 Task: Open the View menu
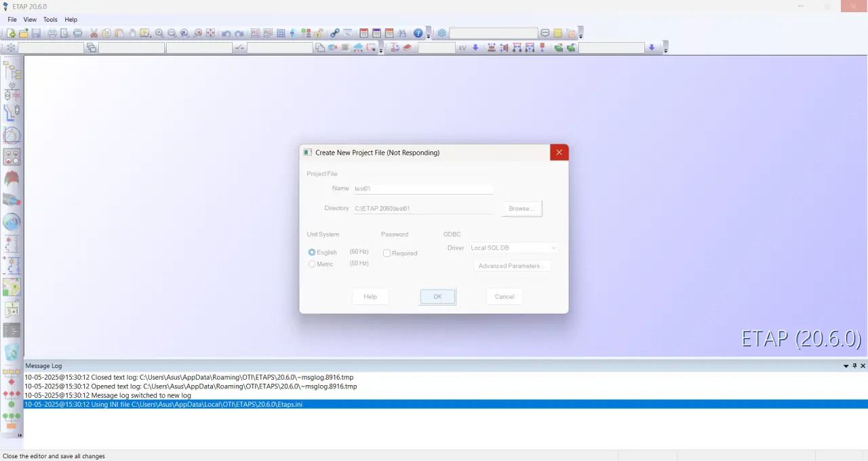click(x=30, y=20)
